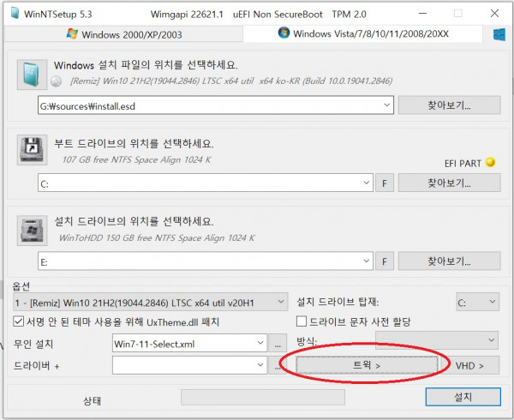Expand the Win7-11-Select.xml unattend dropdown
The height and width of the screenshot is (420, 514).
click(x=260, y=343)
